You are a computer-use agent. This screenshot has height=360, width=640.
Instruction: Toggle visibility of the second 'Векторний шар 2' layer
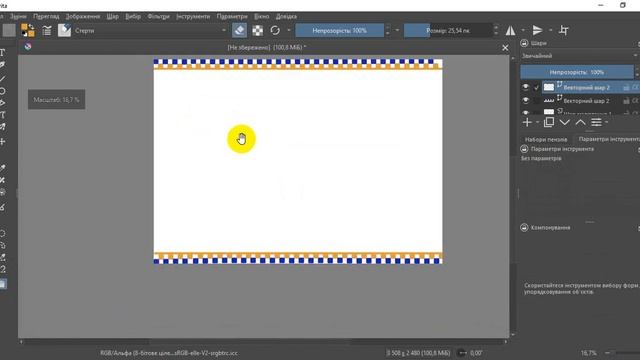point(526,100)
